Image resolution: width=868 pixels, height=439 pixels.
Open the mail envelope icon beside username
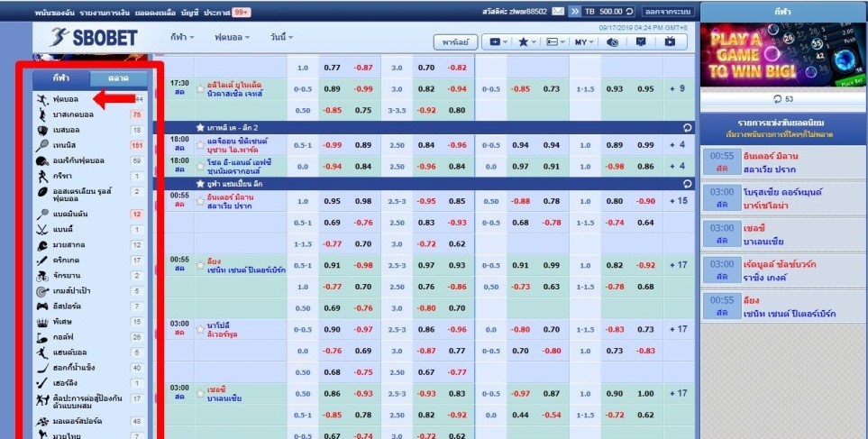pos(558,11)
